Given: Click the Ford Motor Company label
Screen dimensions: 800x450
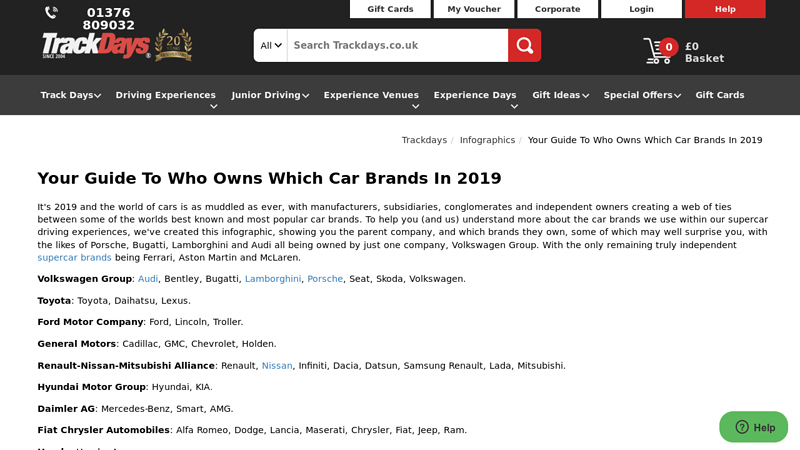Looking at the screenshot, I should click(90, 322).
